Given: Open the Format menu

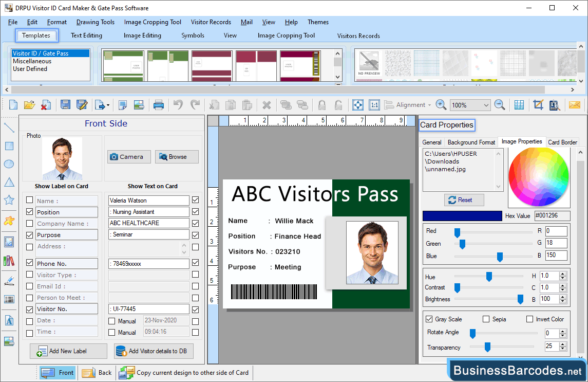Looking at the screenshot, I should pyautogui.click(x=57, y=22).
